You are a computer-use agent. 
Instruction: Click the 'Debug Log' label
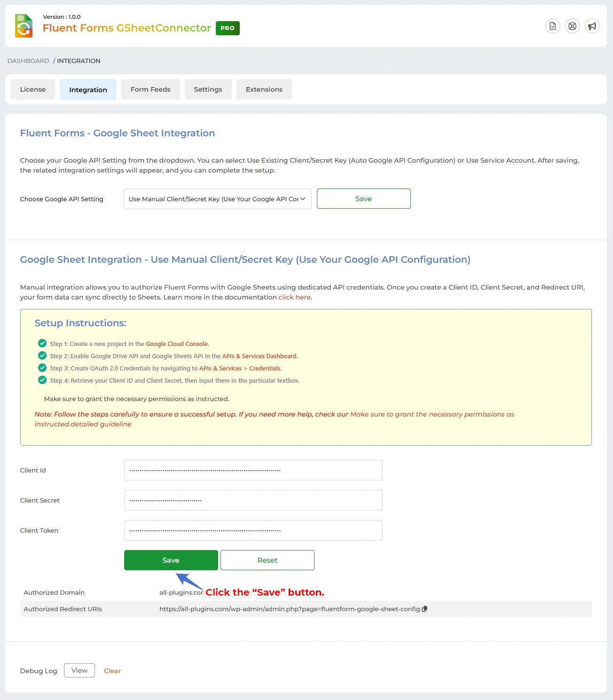39,671
